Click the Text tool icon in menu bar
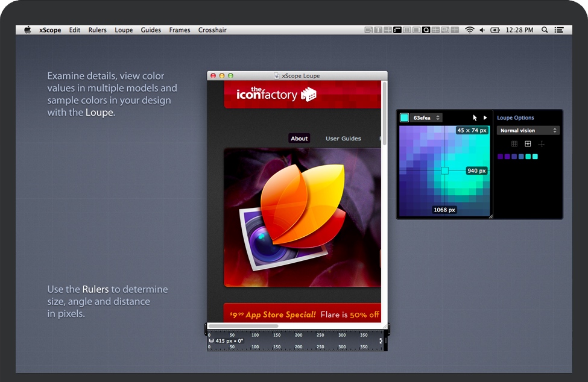Screen dimensions: 588x382 (378, 30)
